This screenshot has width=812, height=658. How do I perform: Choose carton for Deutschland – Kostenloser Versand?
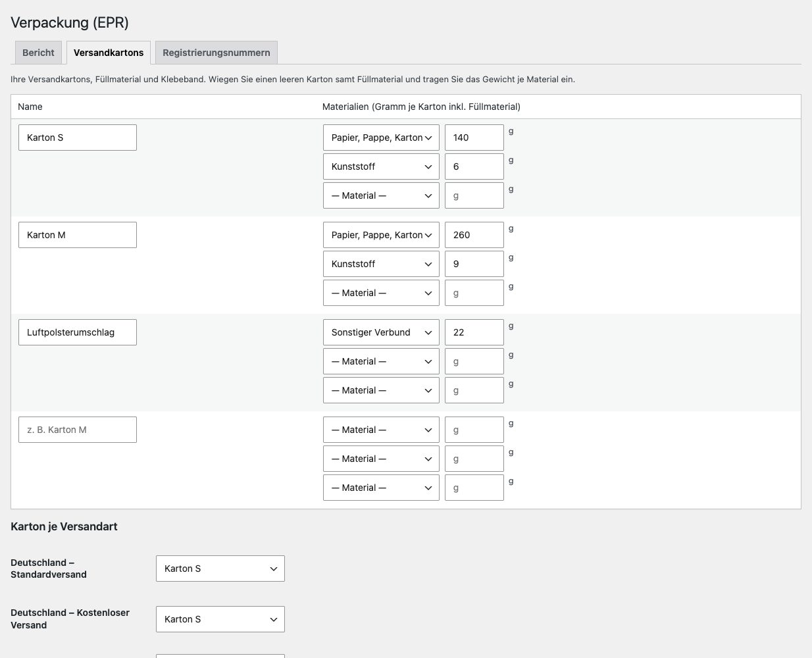[220, 619]
